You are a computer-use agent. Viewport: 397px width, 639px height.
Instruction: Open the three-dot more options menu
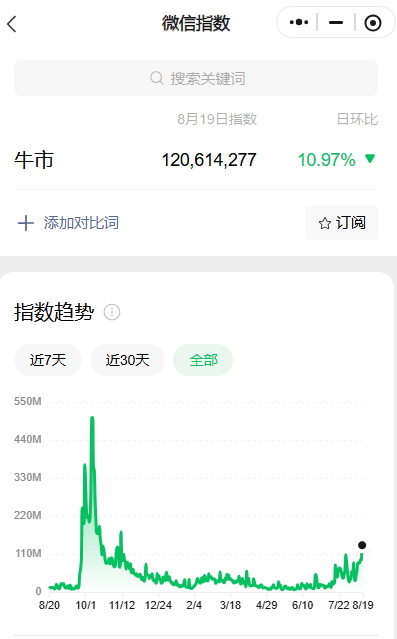(x=298, y=22)
